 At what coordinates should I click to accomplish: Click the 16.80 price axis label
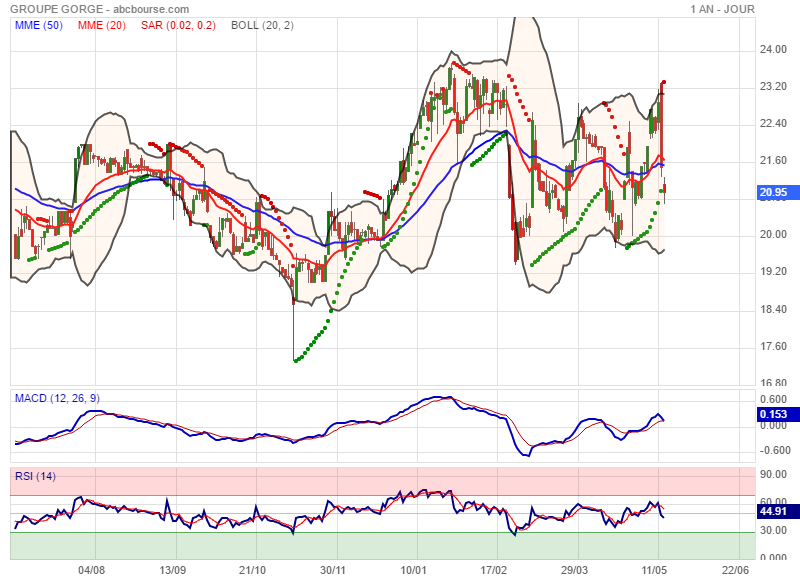[x=773, y=382]
